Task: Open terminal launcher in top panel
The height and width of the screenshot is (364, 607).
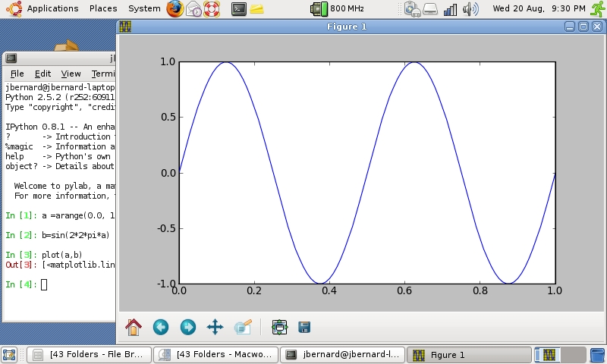Action: pos(238,9)
